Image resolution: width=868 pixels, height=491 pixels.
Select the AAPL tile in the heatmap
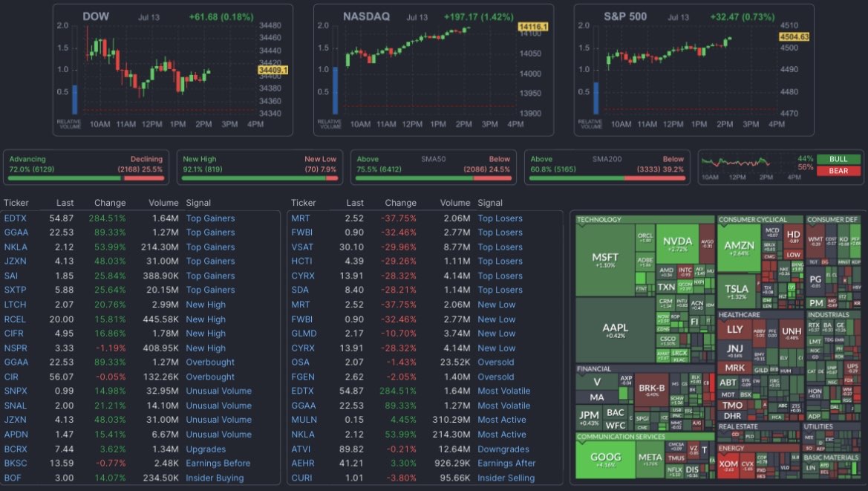coord(615,331)
